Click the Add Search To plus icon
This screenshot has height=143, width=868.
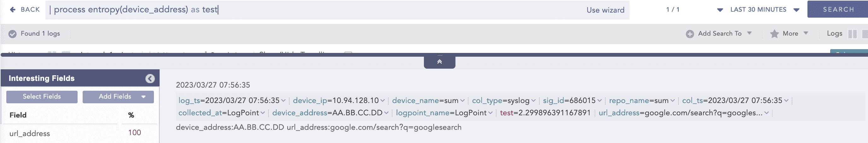click(690, 34)
